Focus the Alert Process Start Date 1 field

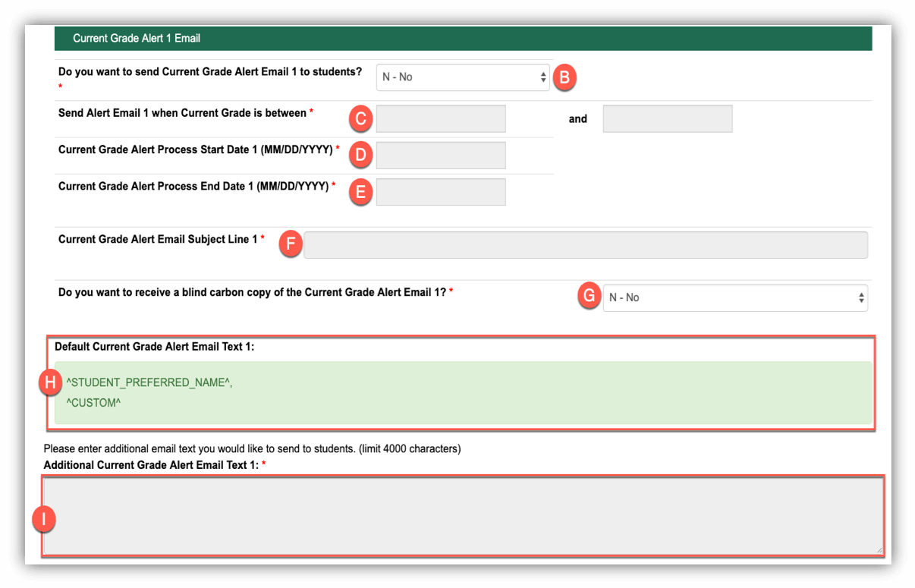441,156
